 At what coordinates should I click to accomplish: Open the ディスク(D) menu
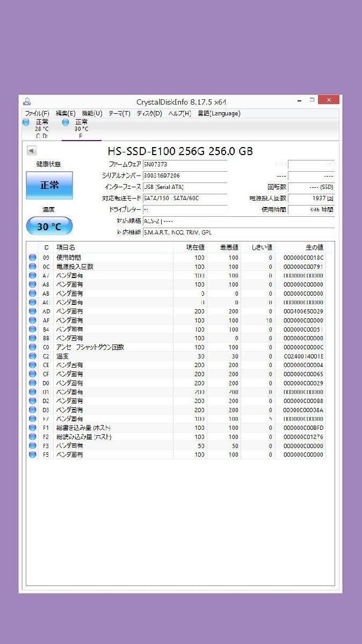149,113
